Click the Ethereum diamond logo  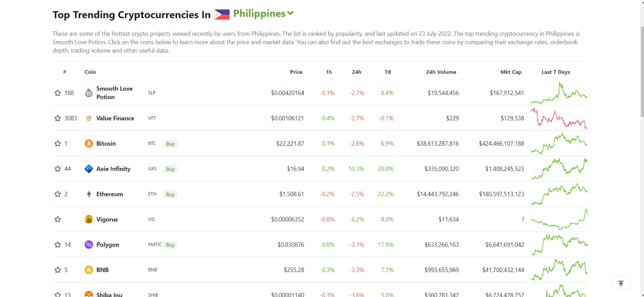click(89, 194)
